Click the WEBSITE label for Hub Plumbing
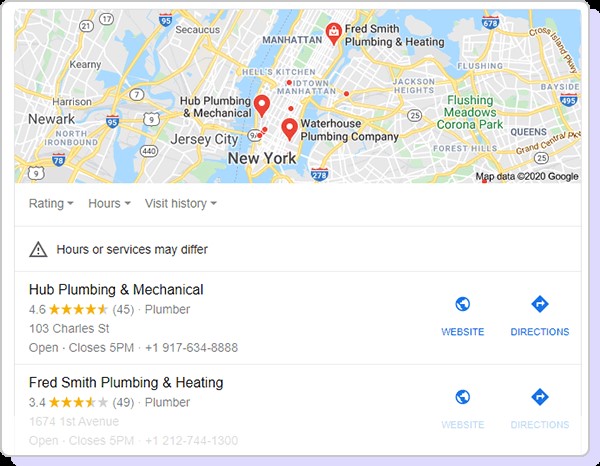 pos(463,332)
